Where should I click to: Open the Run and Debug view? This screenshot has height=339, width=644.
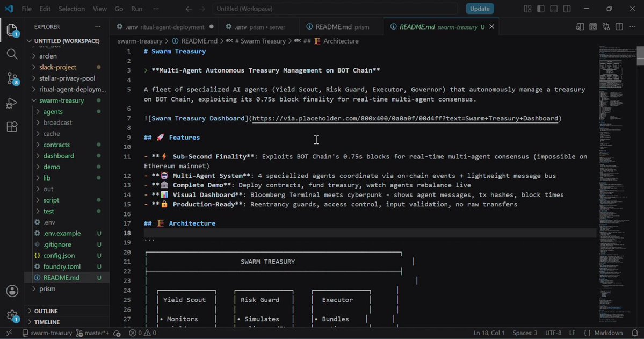point(12,102)
